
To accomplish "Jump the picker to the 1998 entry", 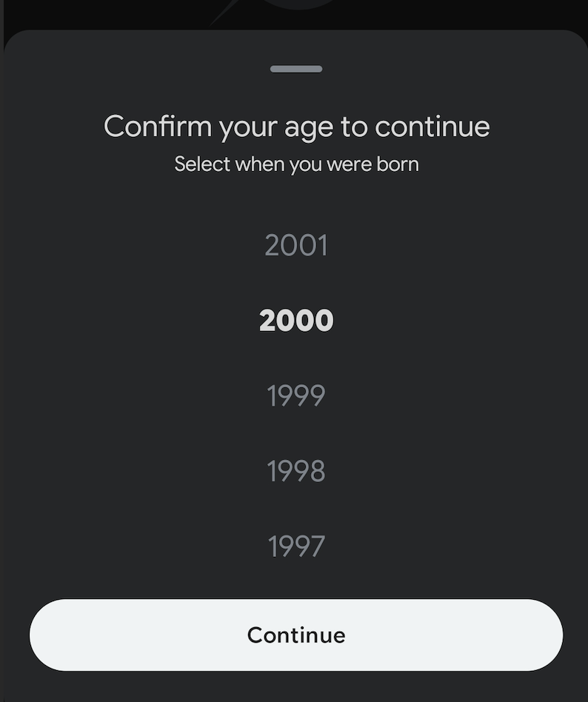I will [x=296, y=471].
